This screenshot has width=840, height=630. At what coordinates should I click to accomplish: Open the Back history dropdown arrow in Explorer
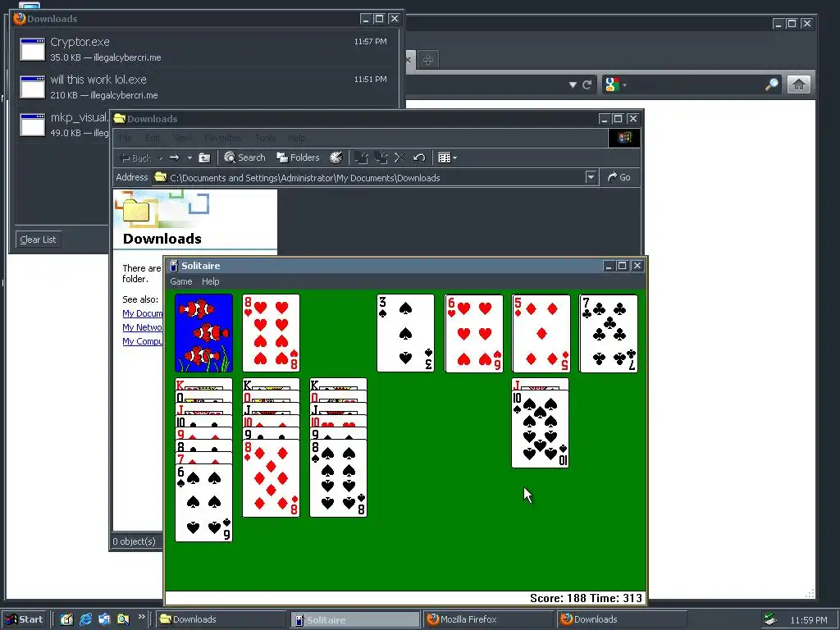point(160,158)
